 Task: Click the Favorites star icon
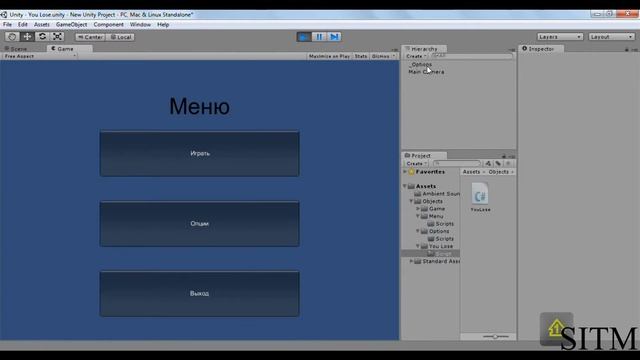411,172
